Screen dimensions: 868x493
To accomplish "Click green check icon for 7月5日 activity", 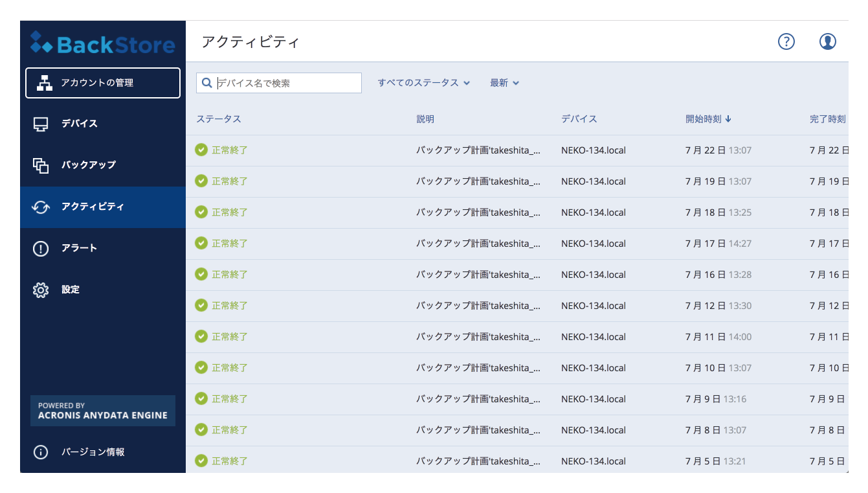I will click(x=201, y=461).
